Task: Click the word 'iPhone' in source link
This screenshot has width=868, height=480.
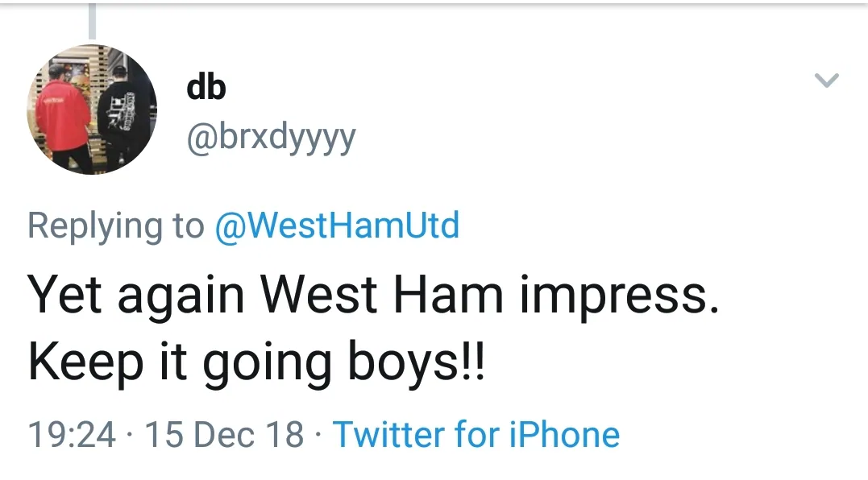Action: point(564,435)
